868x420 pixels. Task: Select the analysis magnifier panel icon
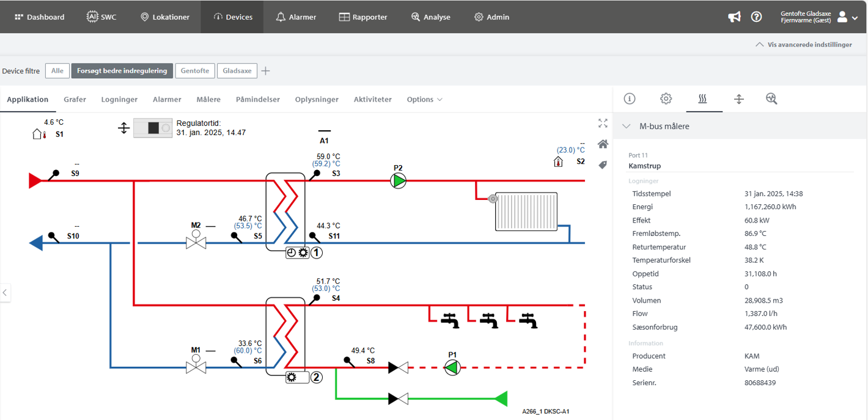(x=771, y=99)
